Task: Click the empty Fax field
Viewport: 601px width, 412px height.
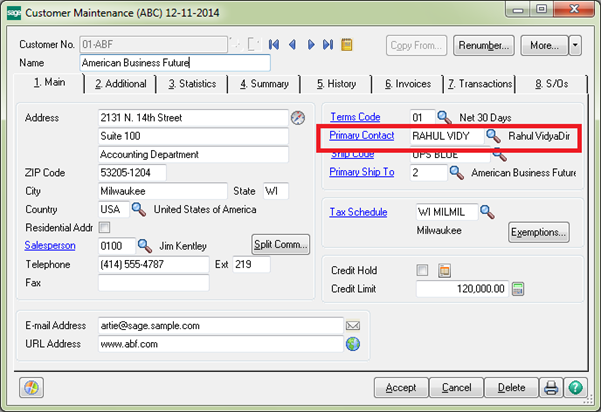Action: coord(154,283)
